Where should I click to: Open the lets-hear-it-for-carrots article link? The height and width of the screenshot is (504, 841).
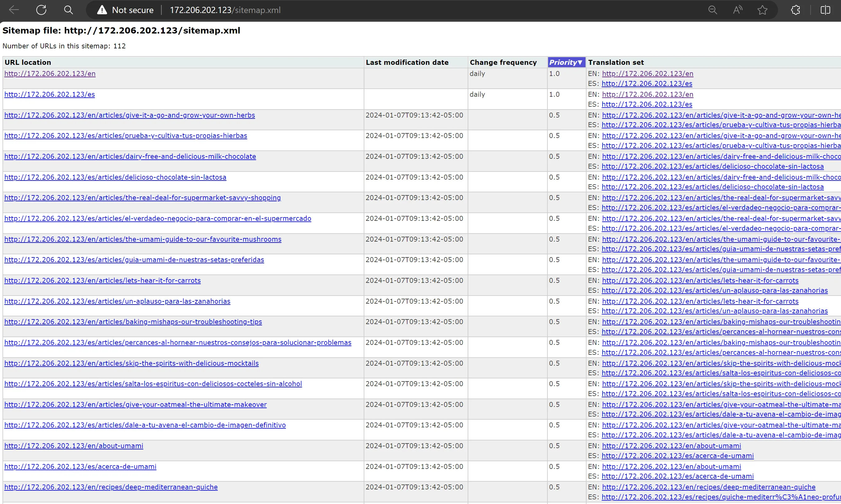[x=103, y=280]
